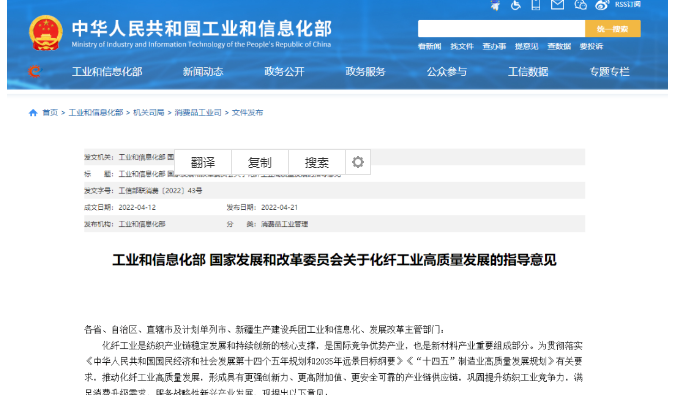The height and width of the screenshot is (395, 674).
Task: Click the 翻译 button in popup toolbar
Action: point(203,162)
